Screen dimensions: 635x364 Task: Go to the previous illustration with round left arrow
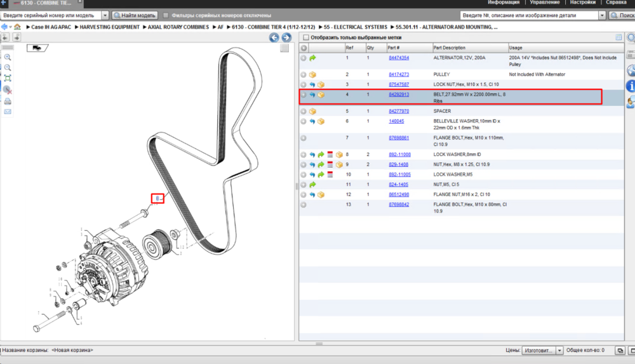pyautogui.click(x=274, y=37)
